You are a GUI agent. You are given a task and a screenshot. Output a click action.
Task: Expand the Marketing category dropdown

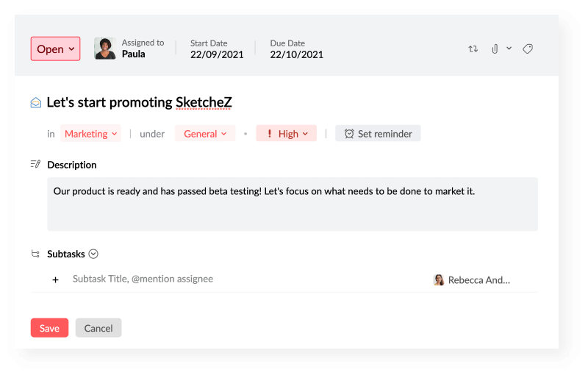91,134
